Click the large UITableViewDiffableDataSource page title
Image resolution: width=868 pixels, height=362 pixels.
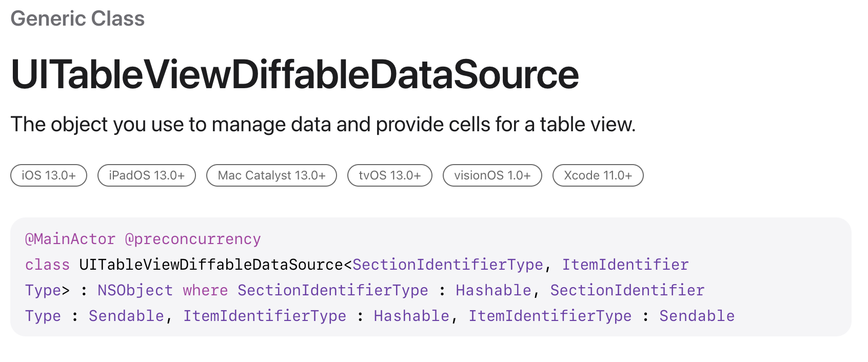294,75
